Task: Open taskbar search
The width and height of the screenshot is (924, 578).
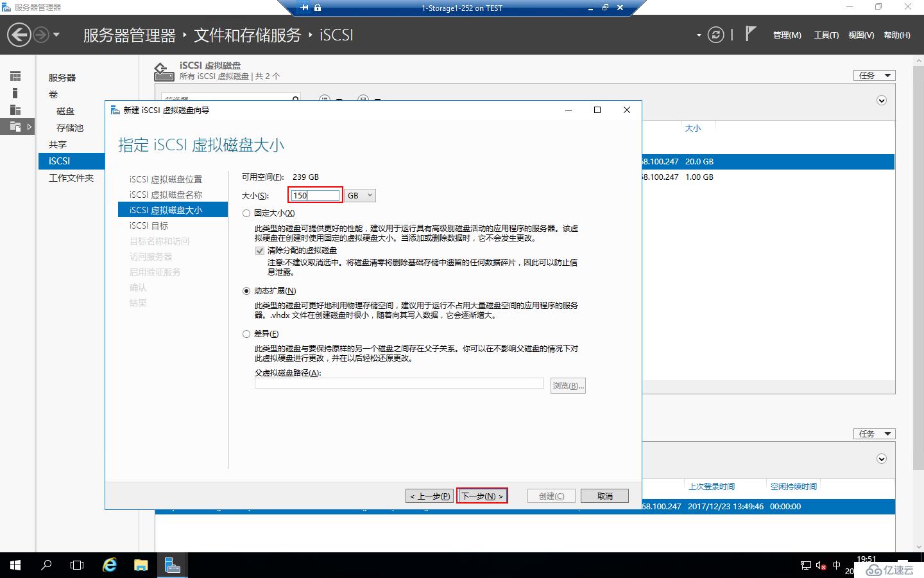Action: point(46,565)
